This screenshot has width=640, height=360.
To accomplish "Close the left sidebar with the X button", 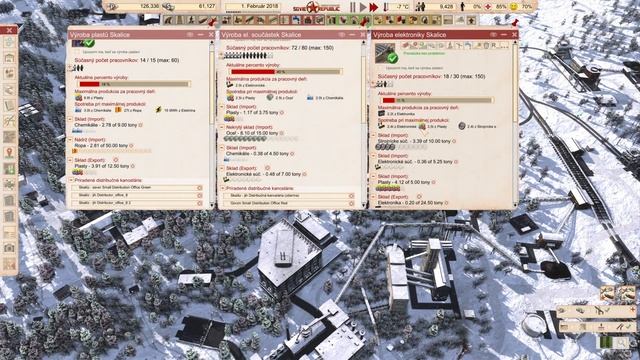I will [9, 30].
